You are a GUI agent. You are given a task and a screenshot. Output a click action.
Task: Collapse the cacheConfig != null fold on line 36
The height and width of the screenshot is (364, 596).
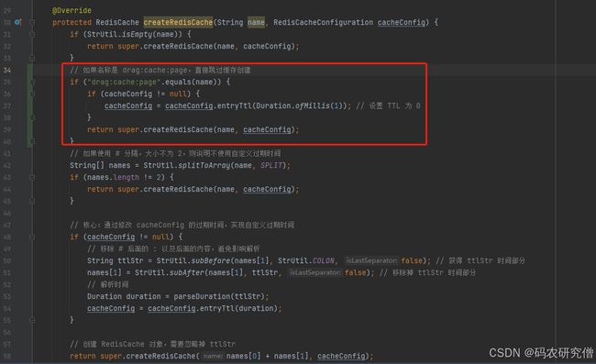(32, 94)
